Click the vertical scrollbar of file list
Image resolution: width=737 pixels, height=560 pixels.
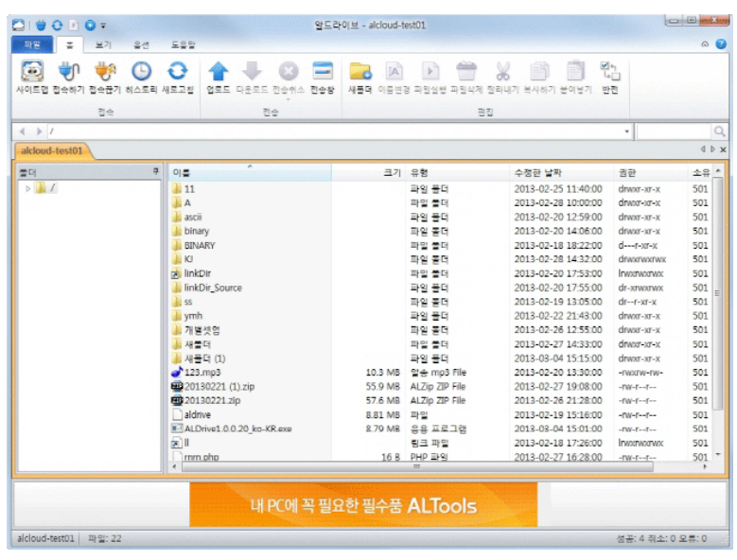point(718,293)
